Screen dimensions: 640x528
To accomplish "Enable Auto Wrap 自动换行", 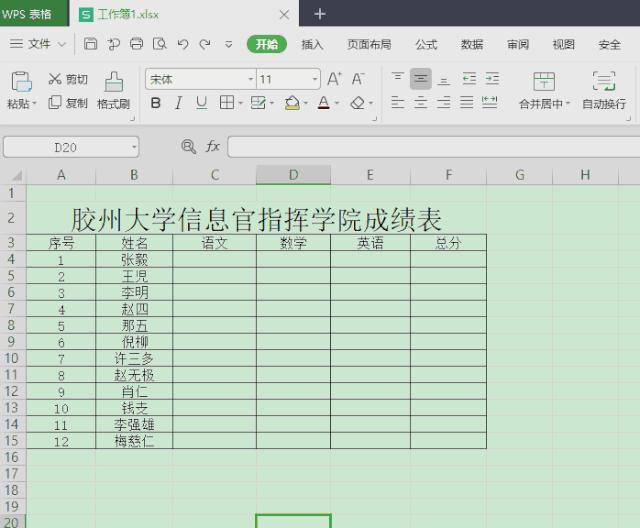I will click(x=604, y=91).
